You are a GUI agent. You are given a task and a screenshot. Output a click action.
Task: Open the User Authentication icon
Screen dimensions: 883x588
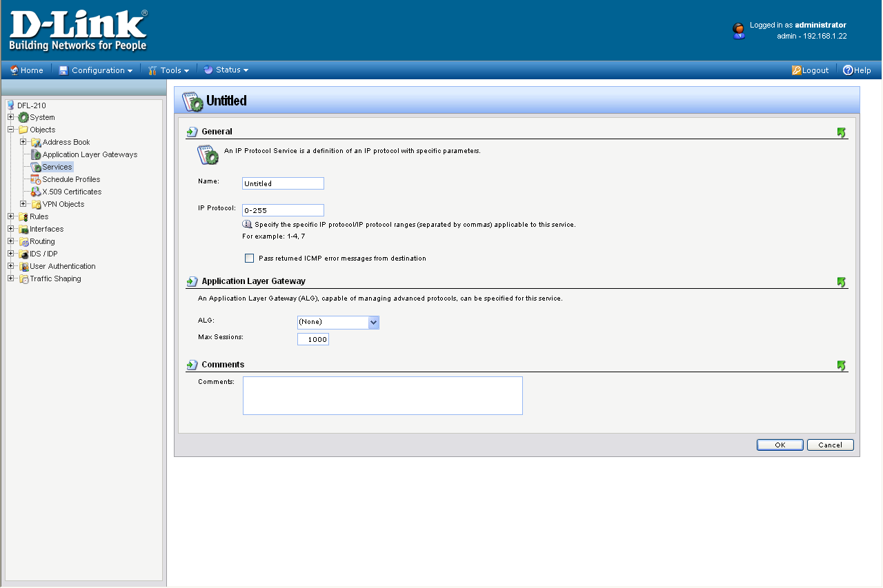[x=23, y=266]
